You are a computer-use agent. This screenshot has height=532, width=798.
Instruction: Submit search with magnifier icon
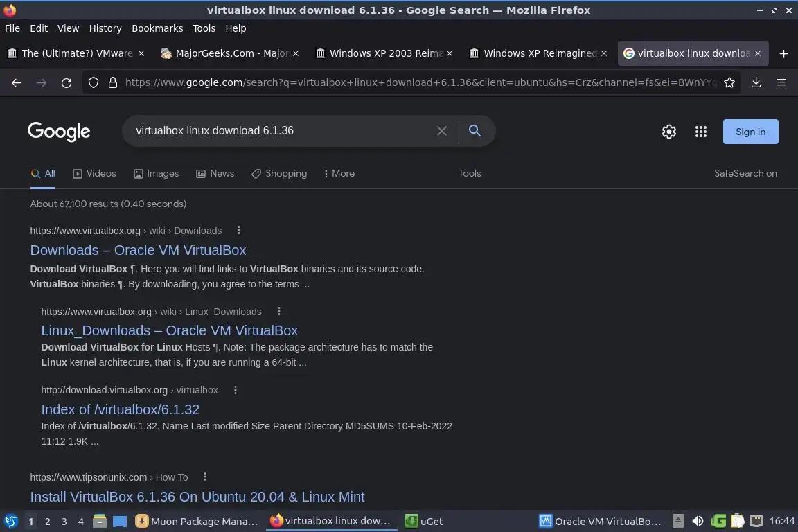pos(475,131)
